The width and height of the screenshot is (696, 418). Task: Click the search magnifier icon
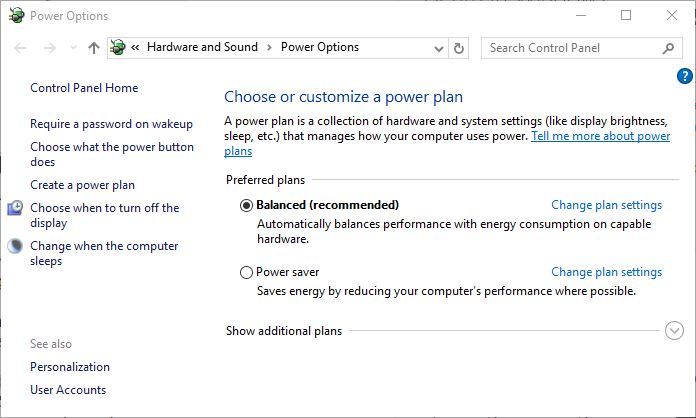pos(669,48)
